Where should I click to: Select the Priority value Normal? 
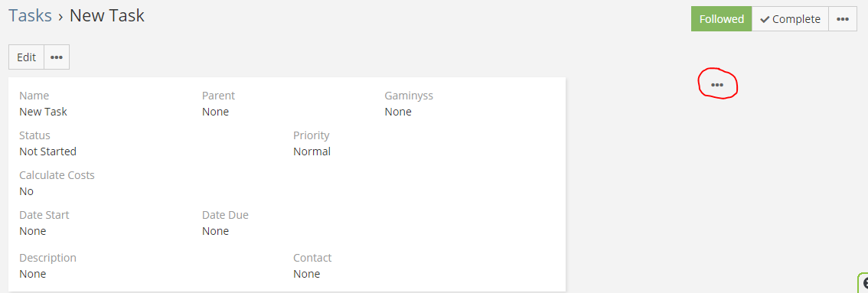[312, 151]
